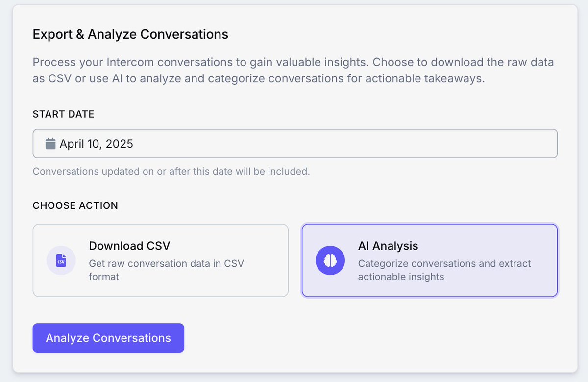The image size is (588, 382).
Task: Click "Categorize conversations and extract actionable insights" description
Action: tap(444, 270)
